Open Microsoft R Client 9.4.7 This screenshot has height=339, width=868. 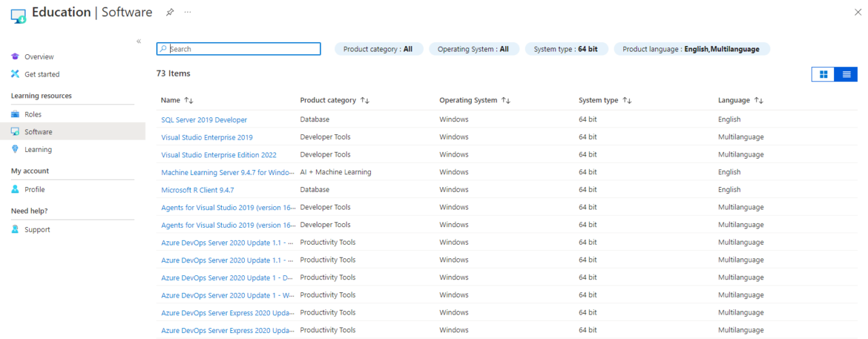pos(197,191)
